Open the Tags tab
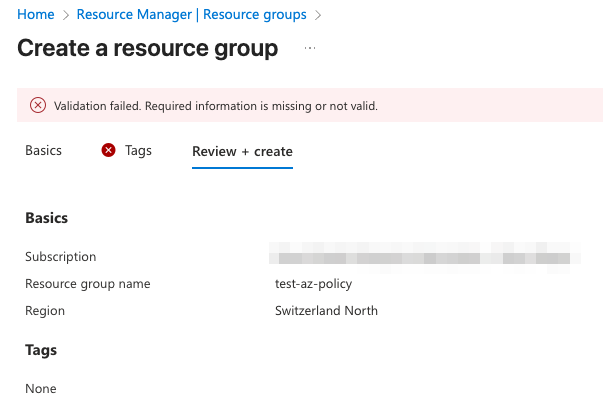This screenshot has width=603, height=407. tap(138, 151)
